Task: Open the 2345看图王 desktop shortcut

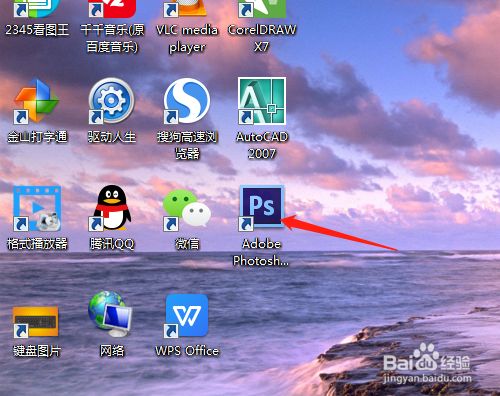Action: pos(37,9)
